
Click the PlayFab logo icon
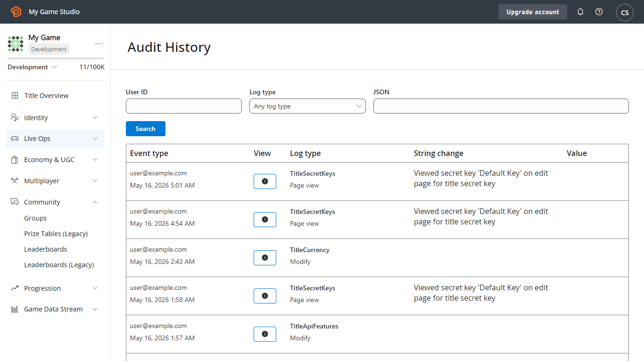(x=16, y=12)
